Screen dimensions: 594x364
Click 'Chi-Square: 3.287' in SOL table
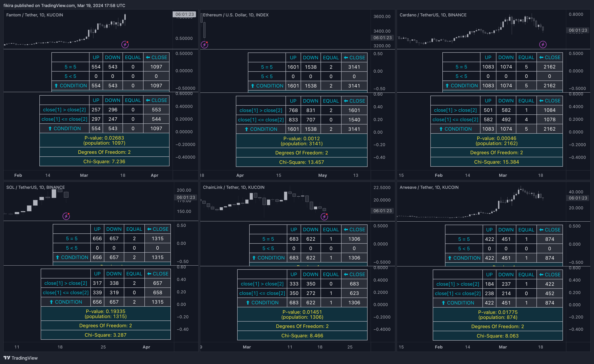pos(105,335)
